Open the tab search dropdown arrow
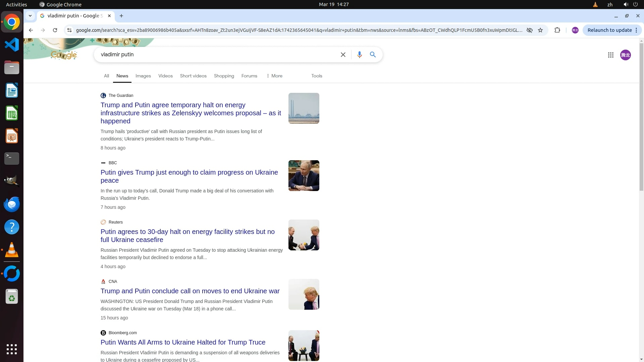Viewport: 644px width, 362px height. pos(30,16)
